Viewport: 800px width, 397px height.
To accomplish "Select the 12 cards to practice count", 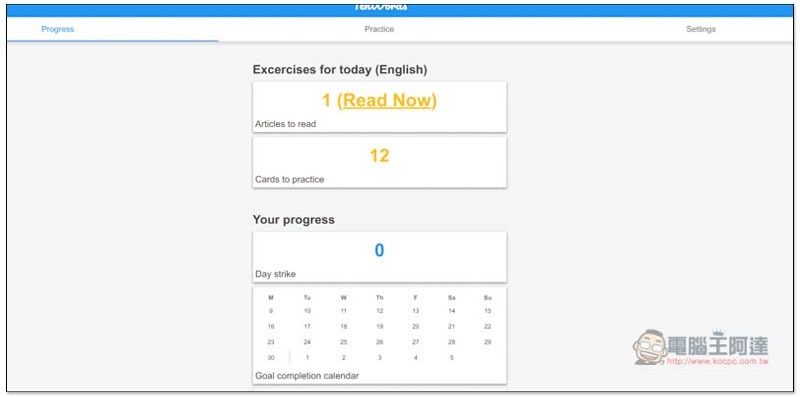I will coord(379,156).
